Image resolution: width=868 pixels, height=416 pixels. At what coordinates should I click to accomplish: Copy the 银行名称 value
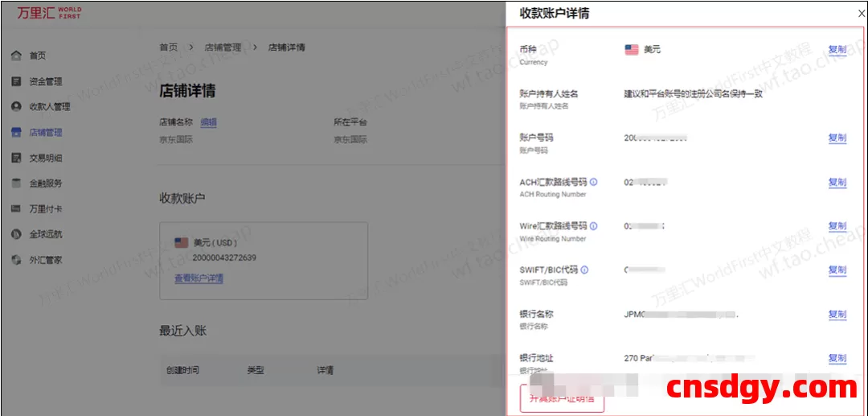837,314
